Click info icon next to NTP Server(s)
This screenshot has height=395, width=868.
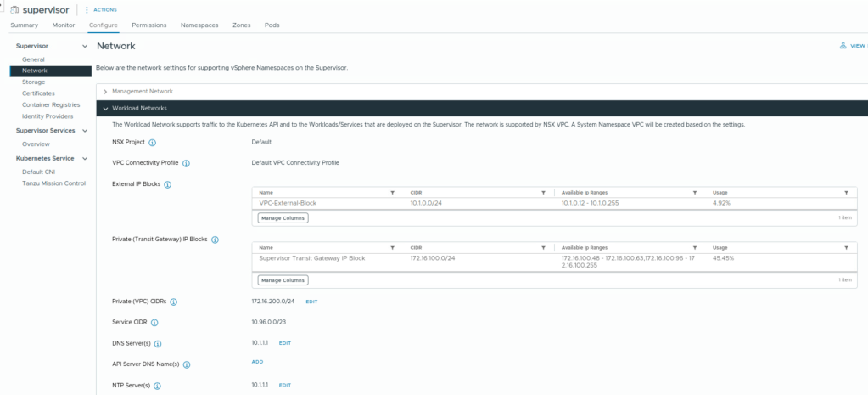[x=158, y=386]
